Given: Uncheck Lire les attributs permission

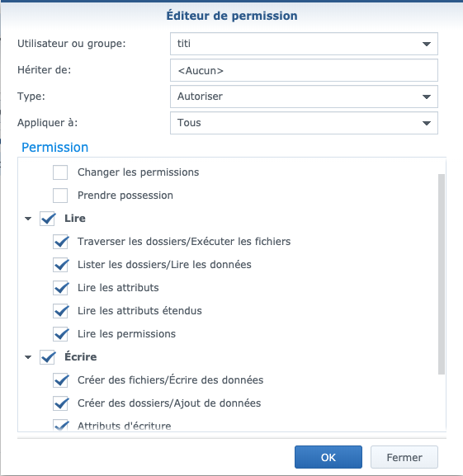Looking at the screenshot, I should click(60, 288).
